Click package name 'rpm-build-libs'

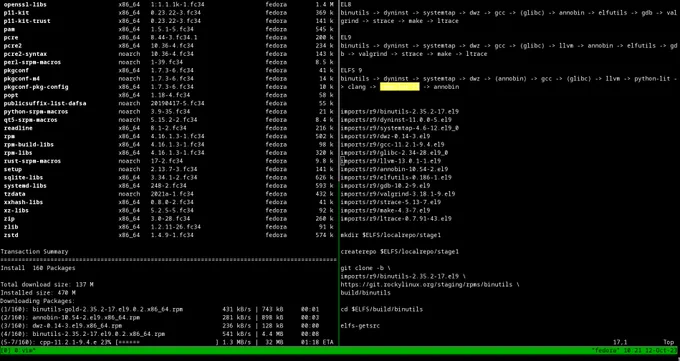point(29,144)
